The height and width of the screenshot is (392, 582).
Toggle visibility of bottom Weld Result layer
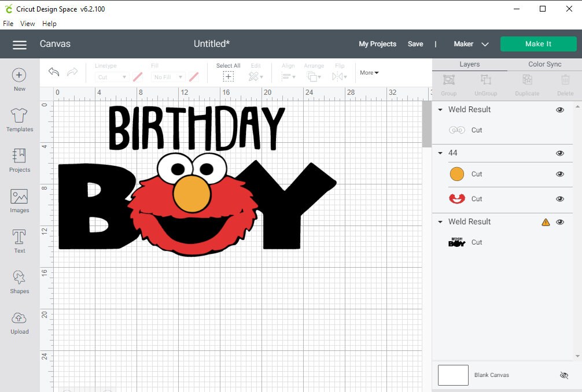[560, 222]
